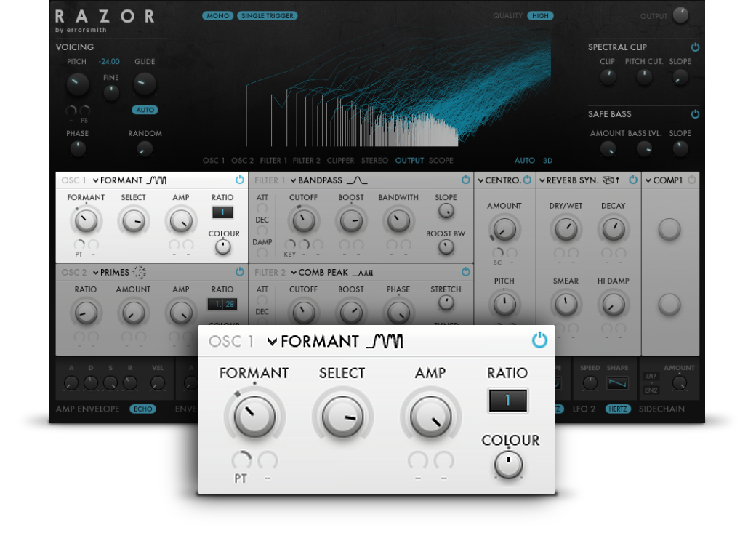This screenshot has width=756, height=541.
Task: Open the CENTRO. effect dropdown
Action: pyautogui.click(x=499, y=180)
